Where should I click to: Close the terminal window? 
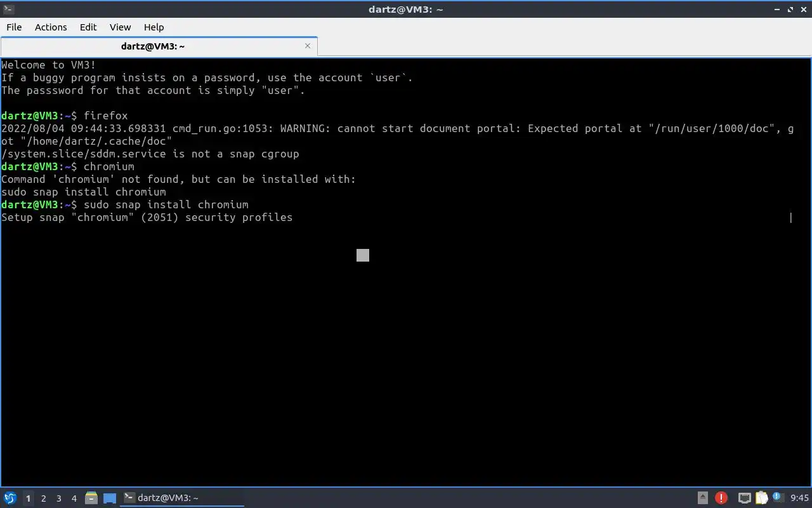pos(803,10)
